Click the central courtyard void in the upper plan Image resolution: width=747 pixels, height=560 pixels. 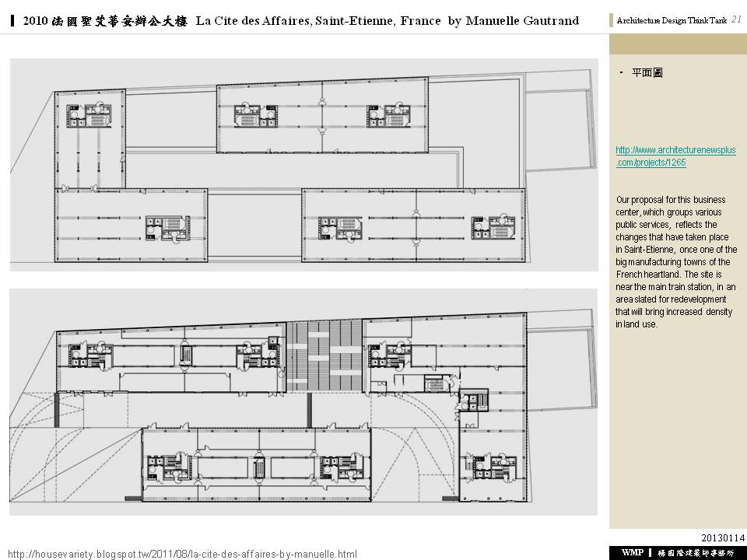254,229
